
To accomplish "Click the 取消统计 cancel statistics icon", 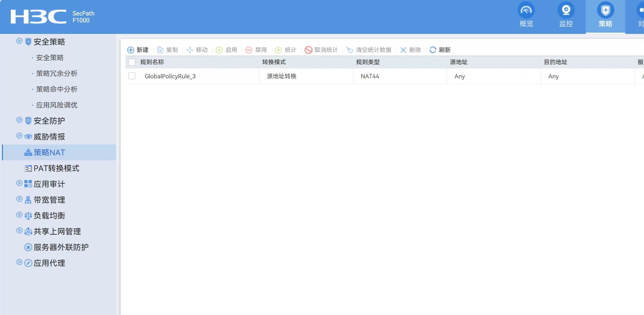I will pos(309,50).
